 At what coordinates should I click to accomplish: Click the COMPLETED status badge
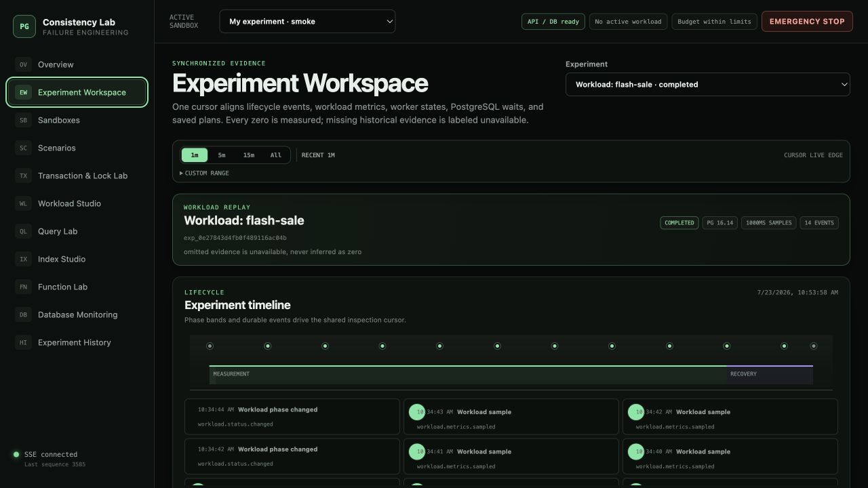(x=679, y=222)
